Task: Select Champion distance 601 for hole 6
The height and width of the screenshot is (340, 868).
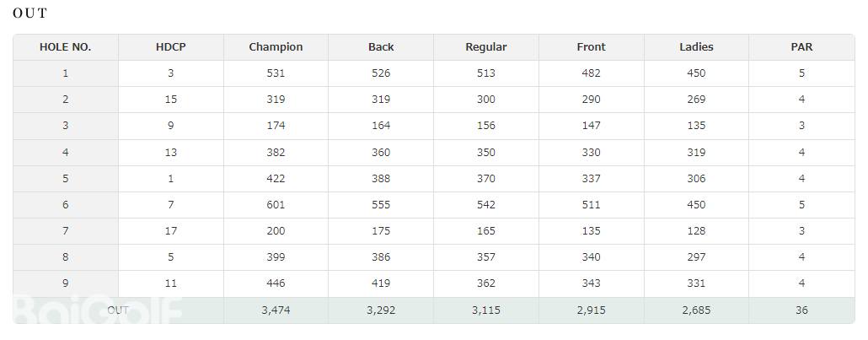Action: (x=276, y=205)
